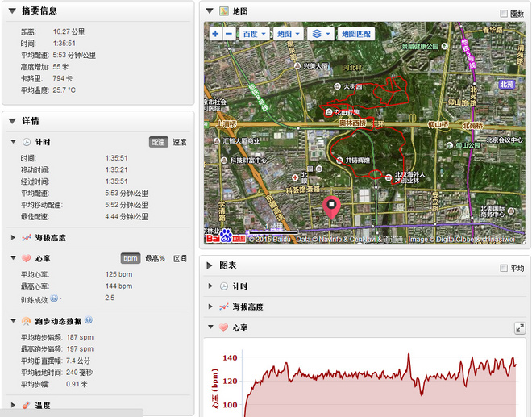Open the 地图 map type dropdown

[288, 35]
